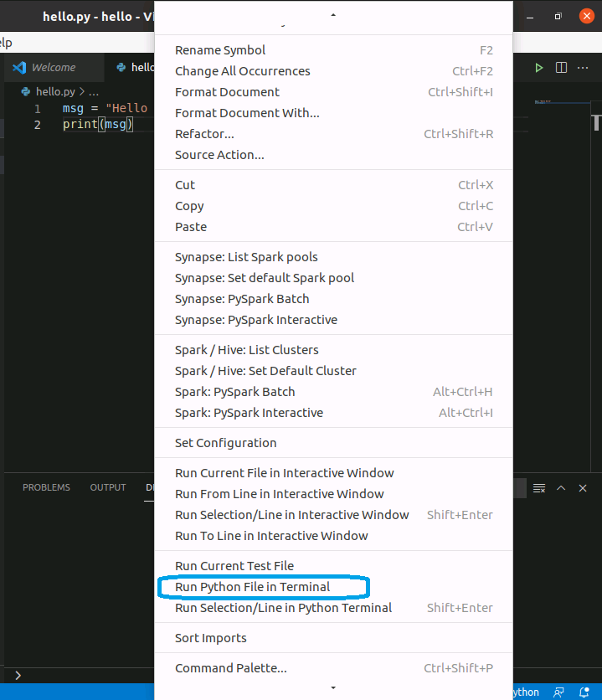Close the bottom panel with X icon
The image size is (602, 700).
[x=583, y=487]
